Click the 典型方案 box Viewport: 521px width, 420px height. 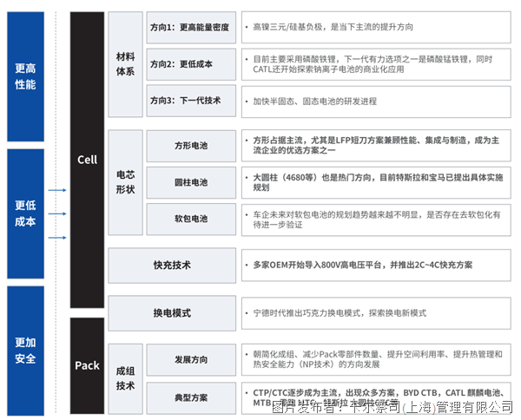pos(191,397)
